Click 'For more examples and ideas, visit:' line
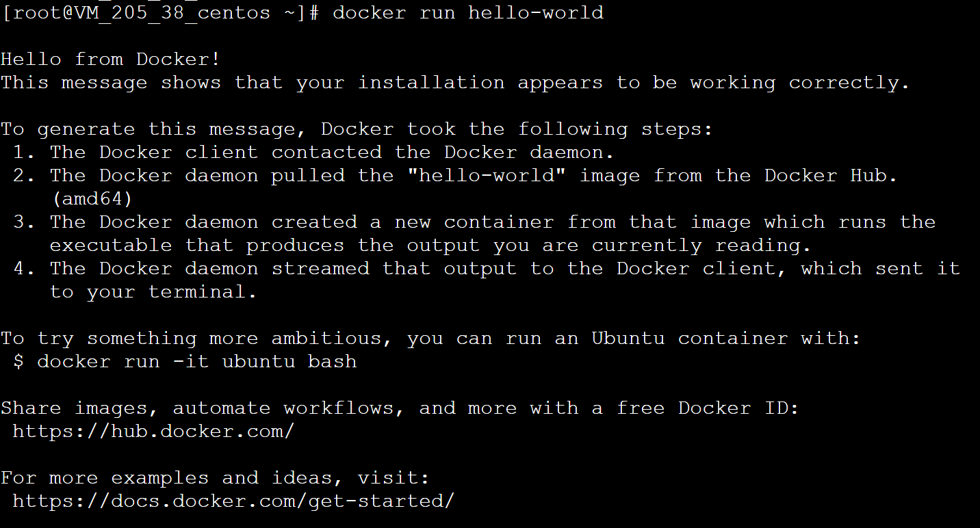 pos(215,478)
